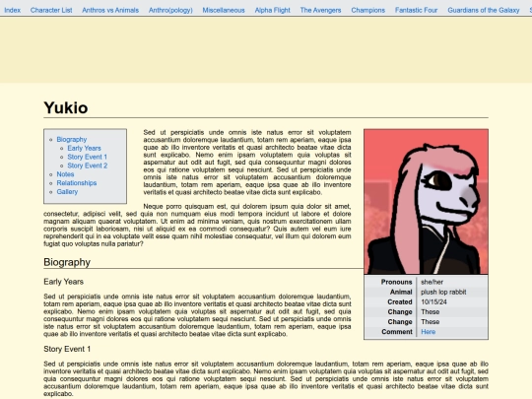
Task: Select the plush lop rabbit value
Action: 443,293
